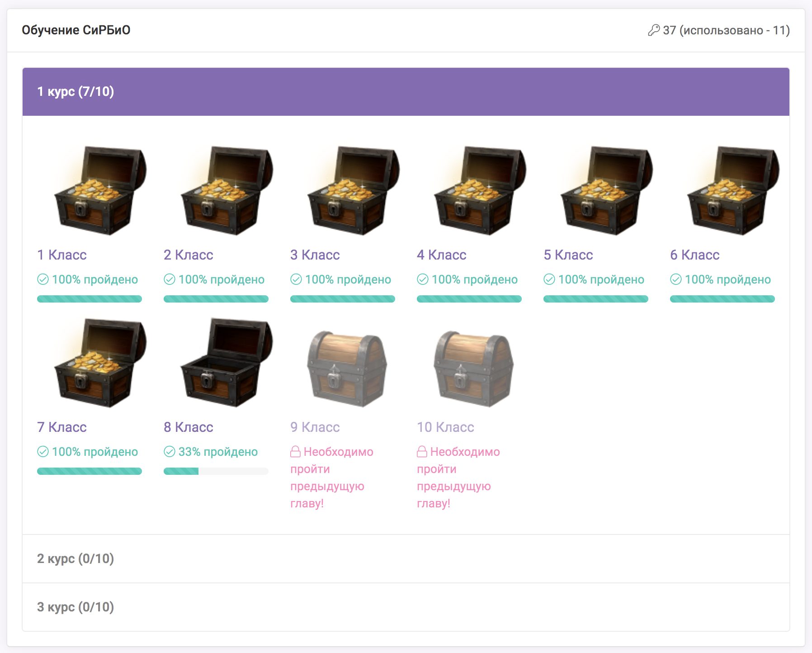Click 100% пройдено under 3 Класс

coord(348,279)
